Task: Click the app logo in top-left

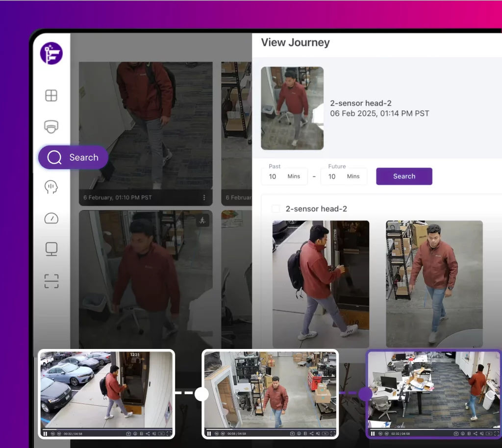Action: [x=51, y=53]
